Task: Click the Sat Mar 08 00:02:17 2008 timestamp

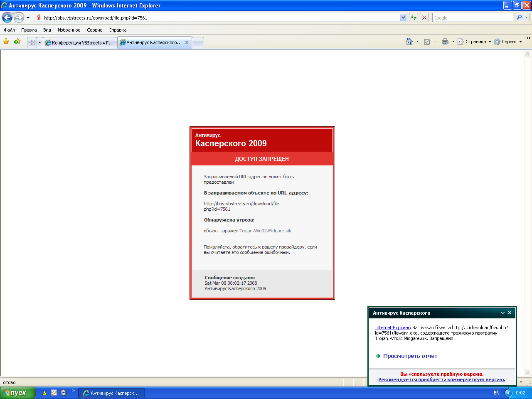Action: pyautogui.click(x=231, y=283)
